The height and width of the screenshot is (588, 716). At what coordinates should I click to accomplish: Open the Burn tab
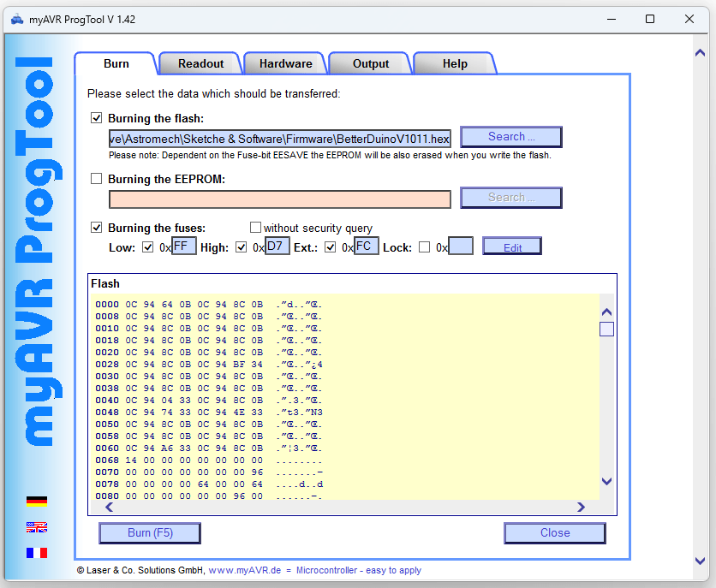116,63
